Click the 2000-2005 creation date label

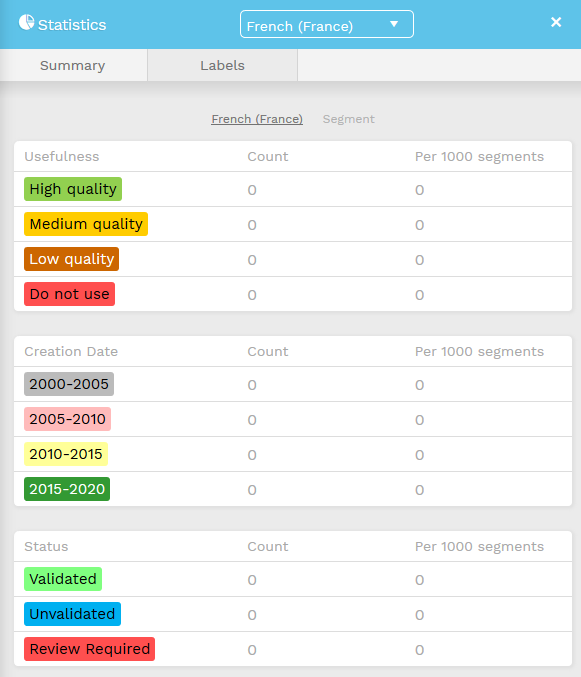click(x=69, y=384)
